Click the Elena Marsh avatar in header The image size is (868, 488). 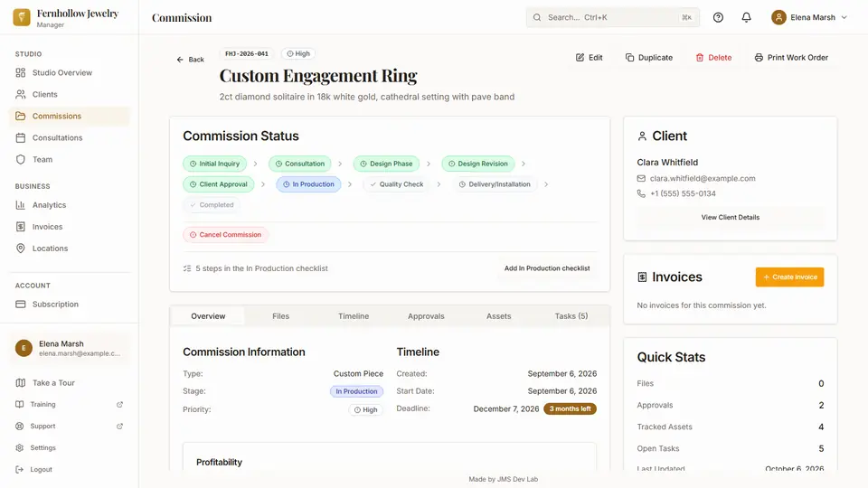click(778, 17)
